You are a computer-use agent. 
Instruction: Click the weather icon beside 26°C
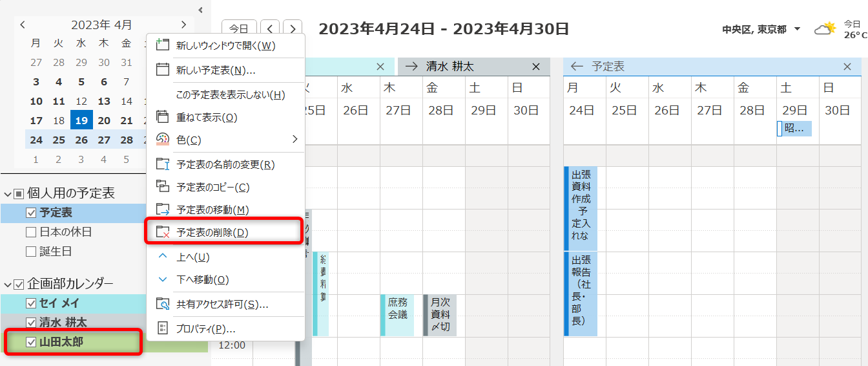825,29
